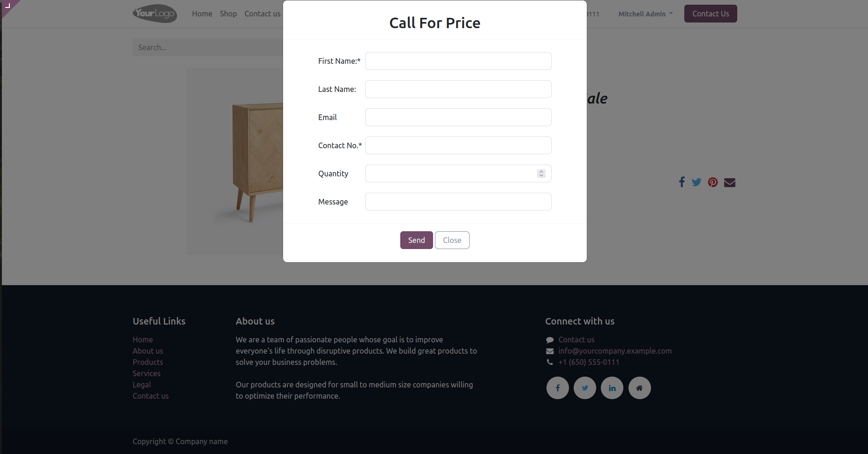
Task: Open the footer Facebook round icon
Action: click(x=558, y=388)
